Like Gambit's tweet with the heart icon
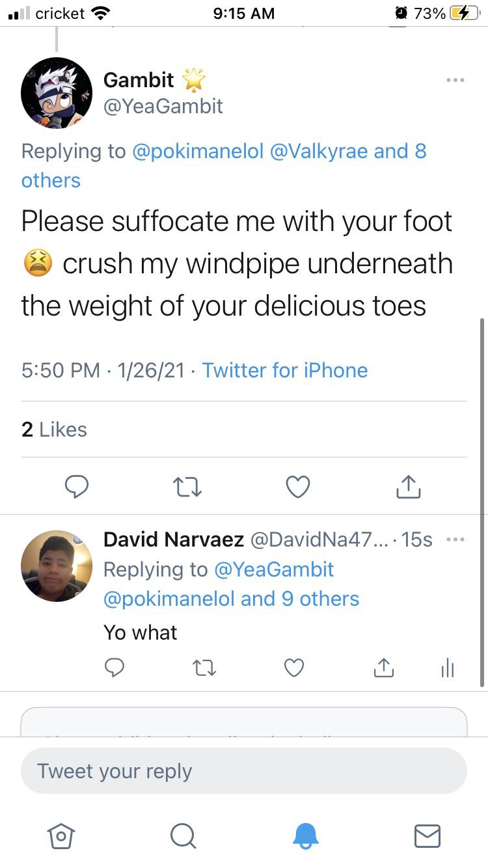488x868 pixels. (298, 486)
